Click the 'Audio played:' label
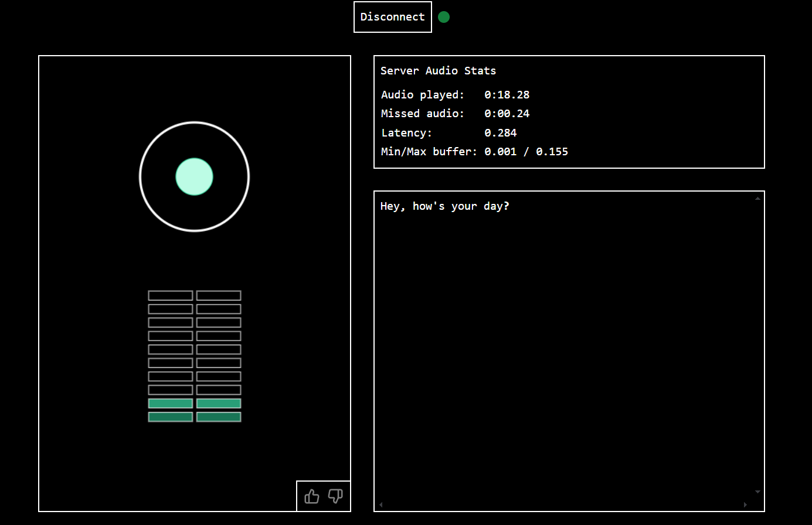 click(423, 95)
